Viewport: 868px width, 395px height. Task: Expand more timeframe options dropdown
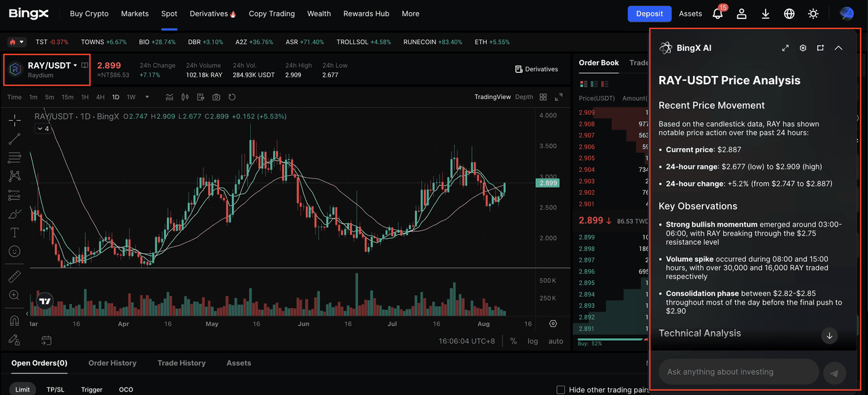(147, 97)
